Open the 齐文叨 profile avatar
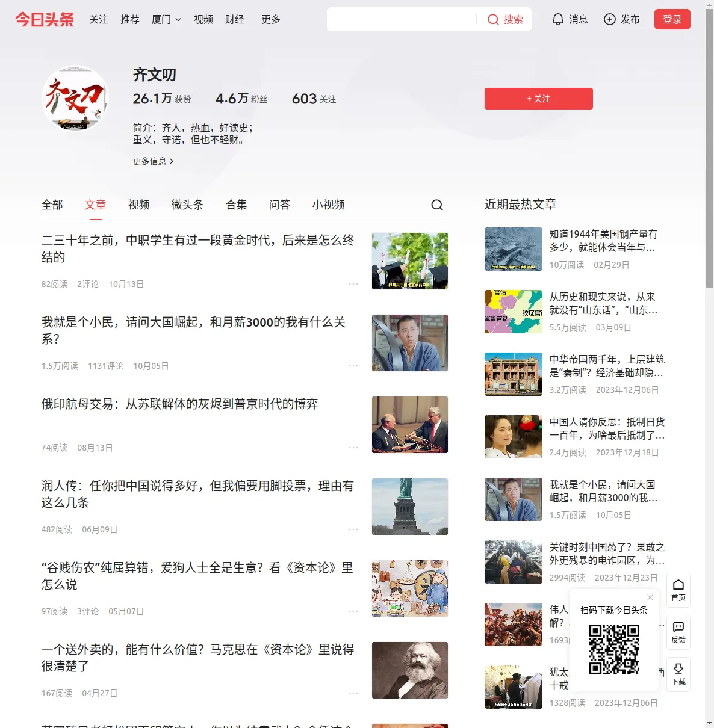Image resolution: width=714 pixels, height=728 pixels. (75, 98)
